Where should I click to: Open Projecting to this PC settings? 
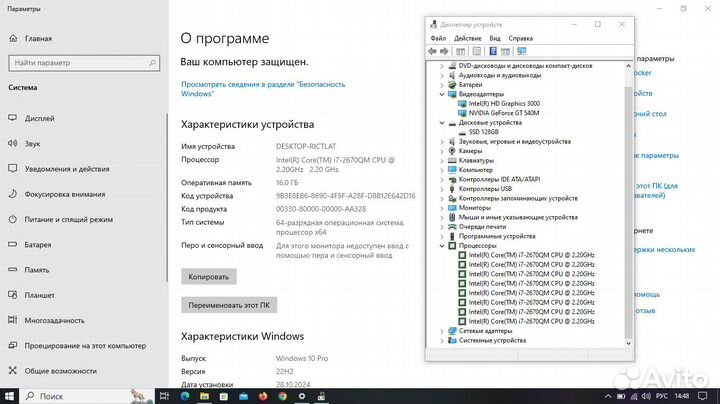[x=84, y=346]
